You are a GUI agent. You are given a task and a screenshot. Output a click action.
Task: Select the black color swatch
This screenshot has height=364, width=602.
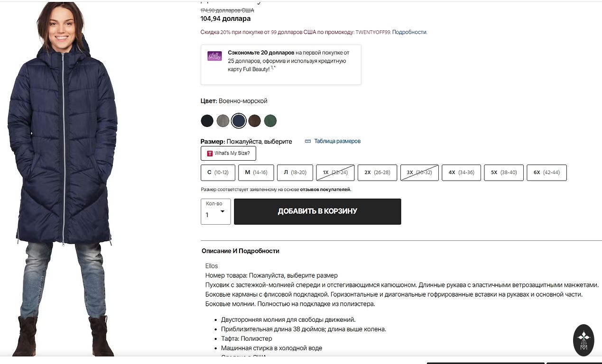point(207,121)
